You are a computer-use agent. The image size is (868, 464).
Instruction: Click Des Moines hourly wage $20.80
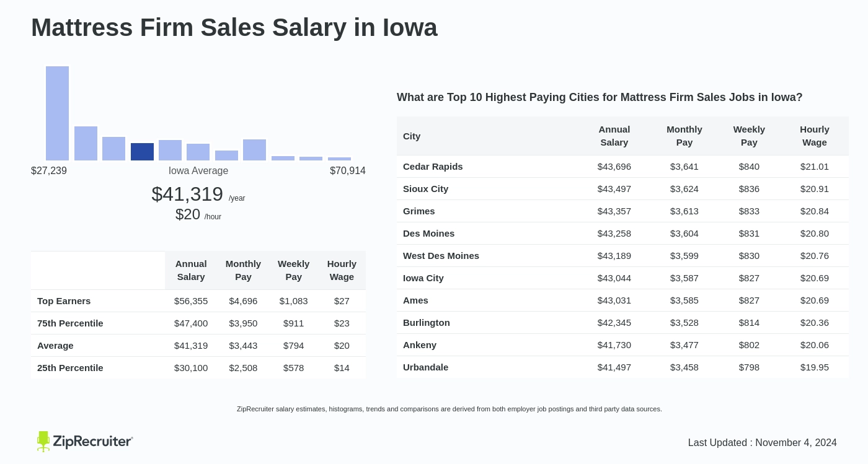pyautogui.click(x=815, y=234)
